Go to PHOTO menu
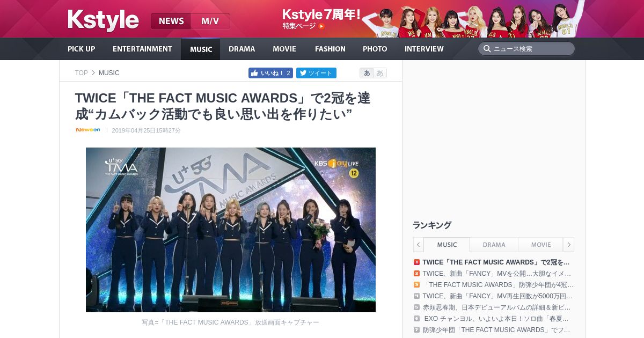This screenshot has width=644, height=338. tap(375, 49)
